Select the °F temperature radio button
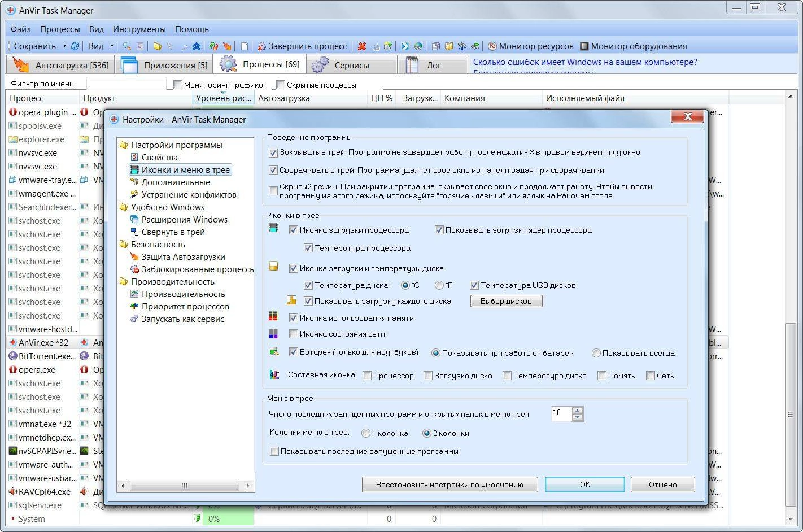 [439, 285]
